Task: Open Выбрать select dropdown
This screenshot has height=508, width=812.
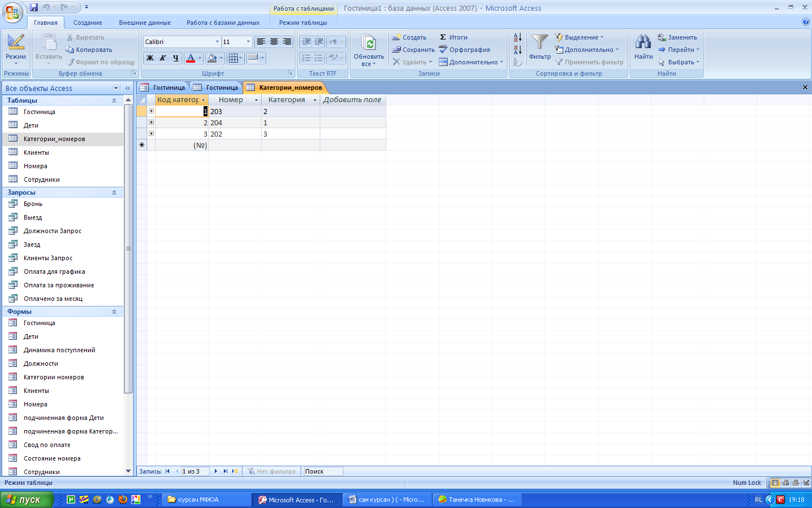Action: coord(679,62)
